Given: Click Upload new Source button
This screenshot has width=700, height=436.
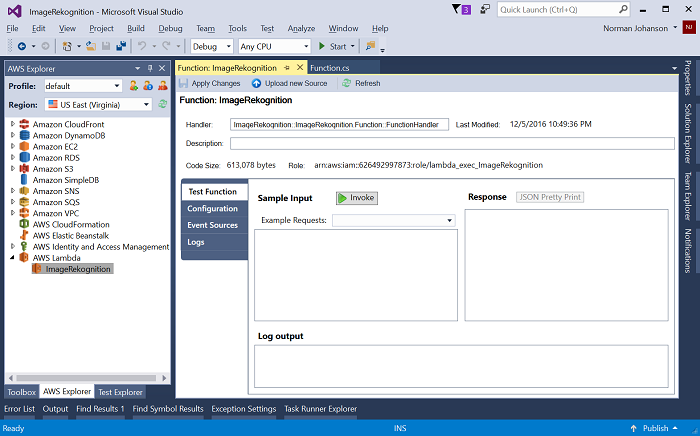Looking at the screenshot, I should click(289, 83).
